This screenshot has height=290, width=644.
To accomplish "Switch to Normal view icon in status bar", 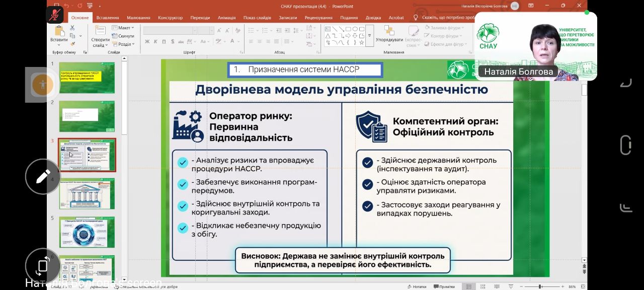I will (x=468, y=286).
